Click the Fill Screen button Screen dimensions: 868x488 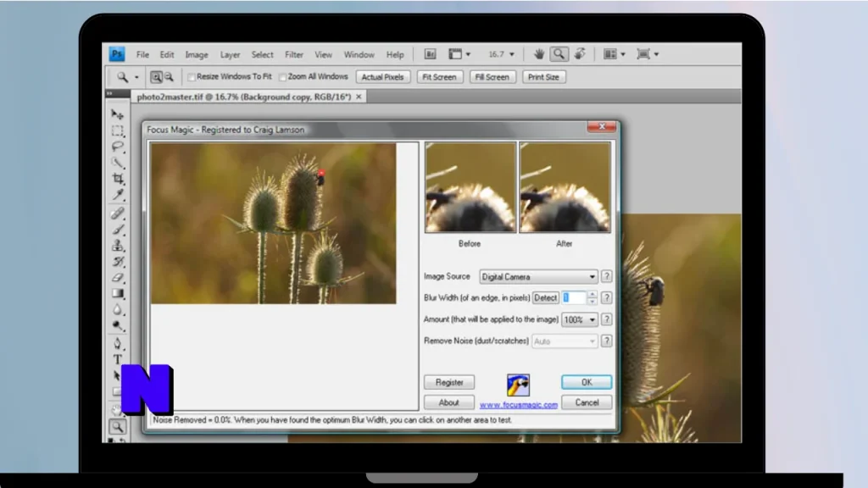(492, 77)
